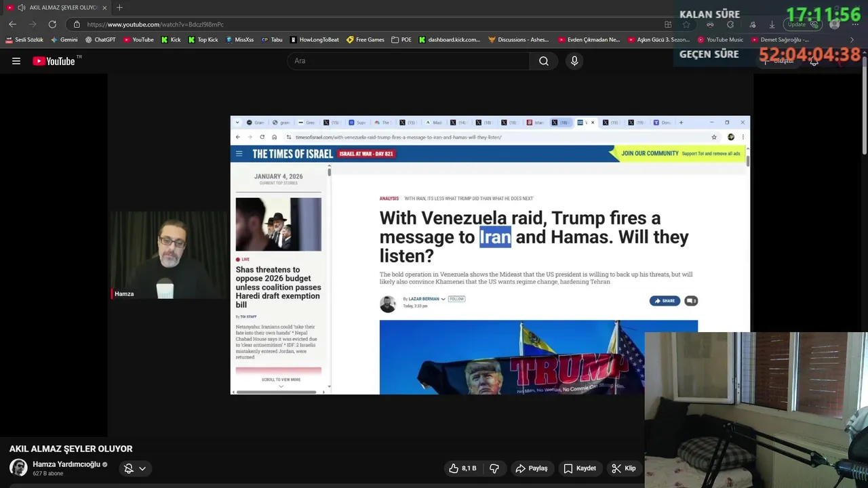
Task: Start voice search with microphone icon
Action: (x=574, y=61)
